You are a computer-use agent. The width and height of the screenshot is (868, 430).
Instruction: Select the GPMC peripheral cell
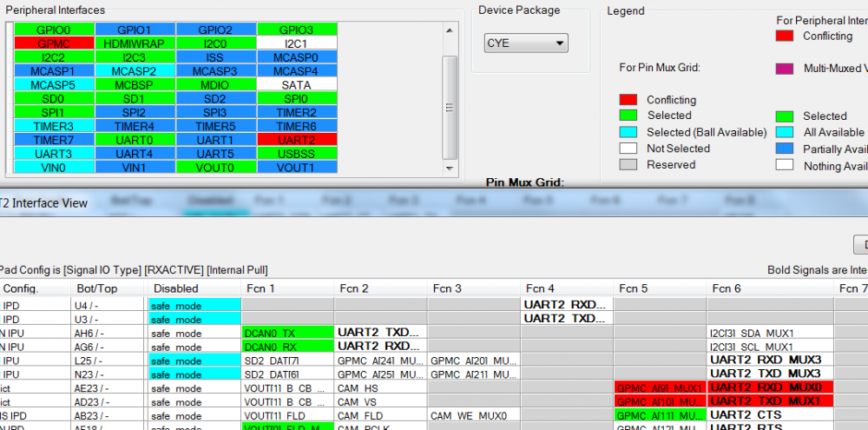(x=54, y=43)
